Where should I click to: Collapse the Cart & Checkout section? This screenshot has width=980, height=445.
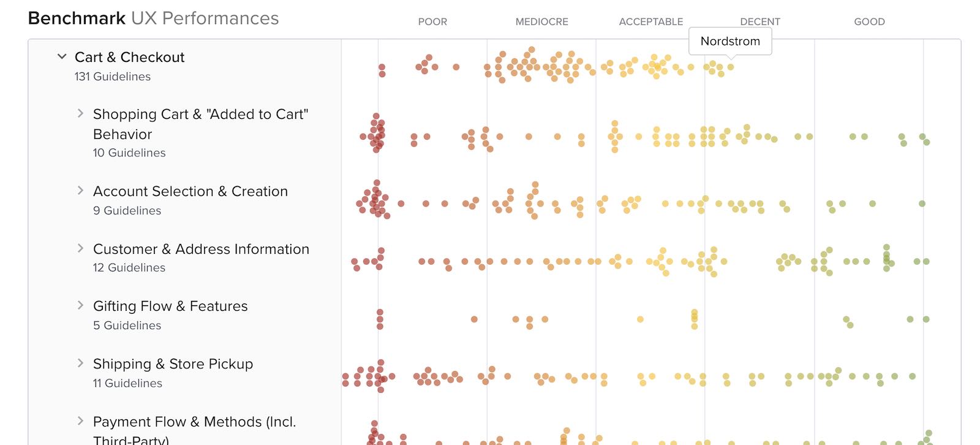tap(62, 57)
